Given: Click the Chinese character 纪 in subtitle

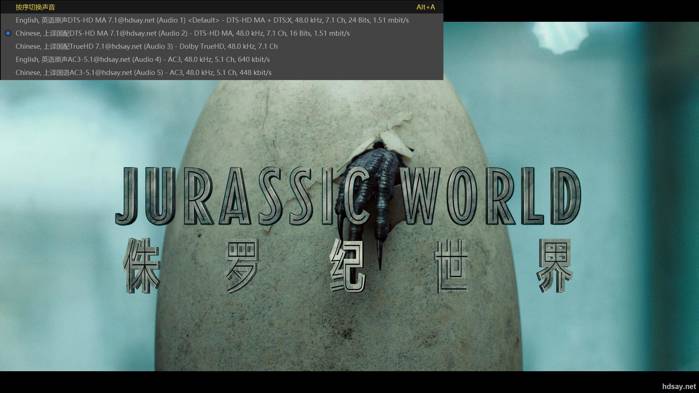Looking at the screenshot, I should click(x=347, y=266).
